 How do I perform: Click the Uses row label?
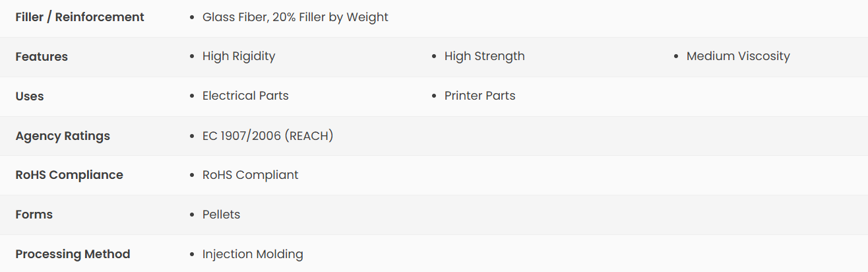click(30, 96)
